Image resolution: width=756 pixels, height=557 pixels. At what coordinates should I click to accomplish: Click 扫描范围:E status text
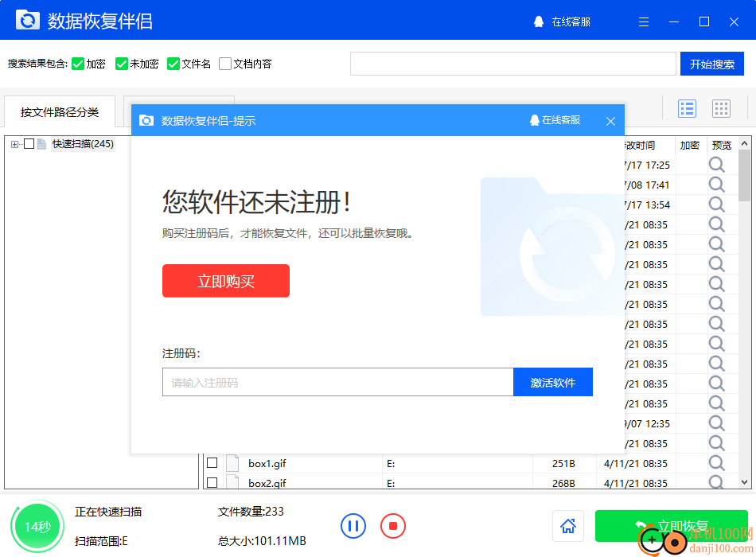(101, 541)
